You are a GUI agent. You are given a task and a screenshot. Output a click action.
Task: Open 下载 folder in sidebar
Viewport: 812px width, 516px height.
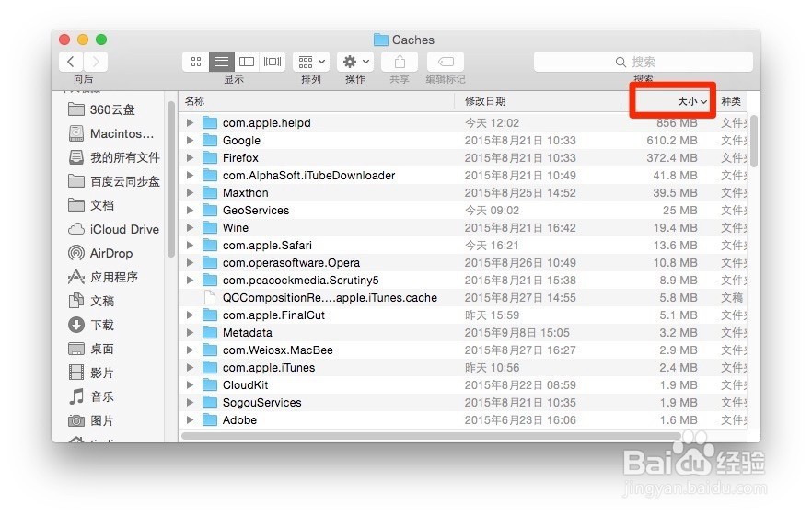[x=91, y=325]
